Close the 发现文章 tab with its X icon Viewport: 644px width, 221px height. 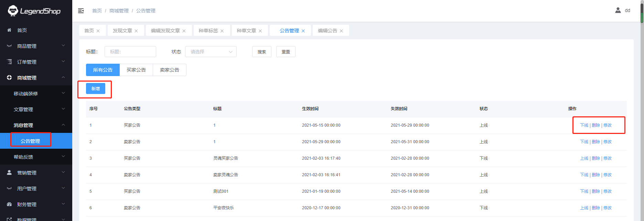coord(136,31)
